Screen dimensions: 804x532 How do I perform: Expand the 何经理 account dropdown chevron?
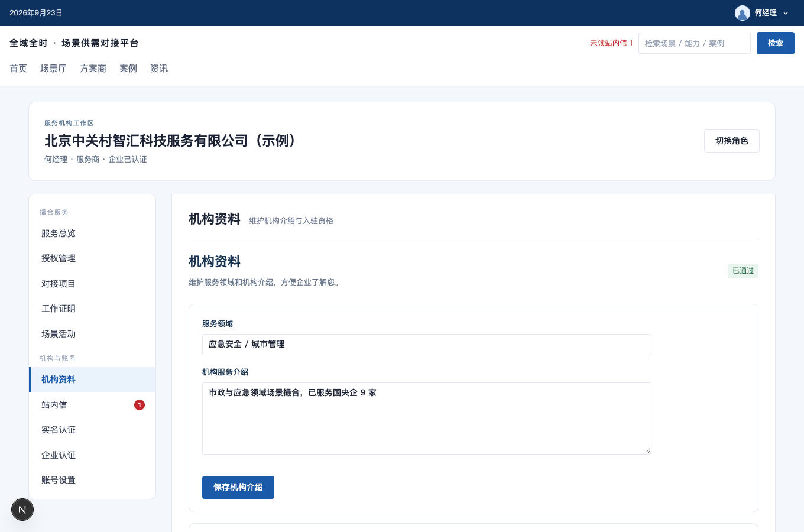click(786, 13)
